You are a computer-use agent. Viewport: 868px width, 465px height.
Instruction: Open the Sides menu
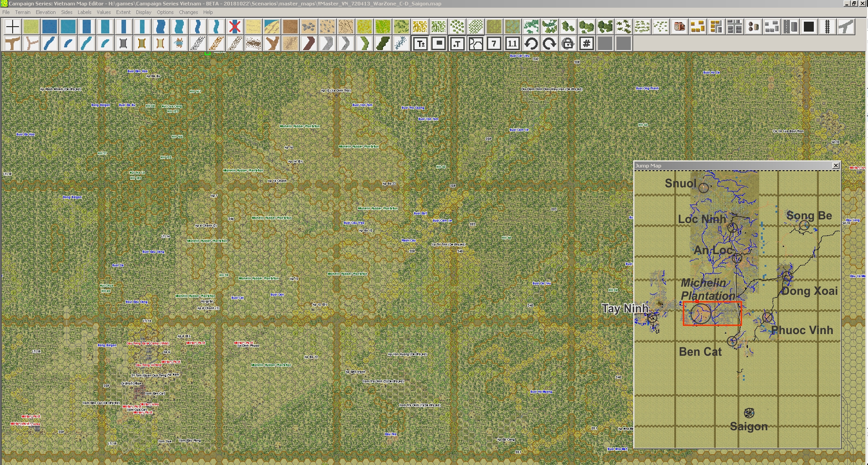coord(67,12)
